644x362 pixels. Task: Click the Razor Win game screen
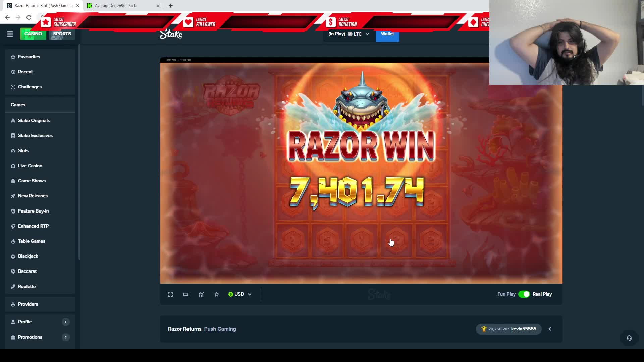point(361,173)
